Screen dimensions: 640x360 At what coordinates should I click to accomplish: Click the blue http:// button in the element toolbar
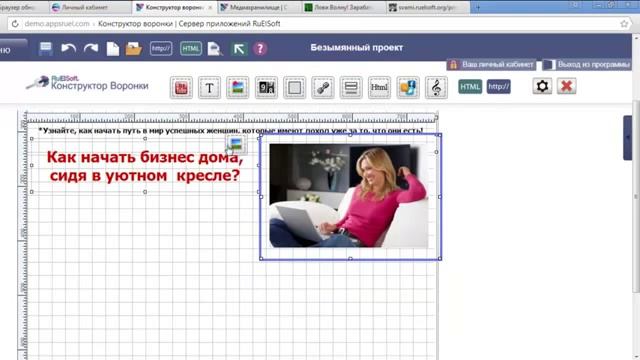click(x=498, y=87)
